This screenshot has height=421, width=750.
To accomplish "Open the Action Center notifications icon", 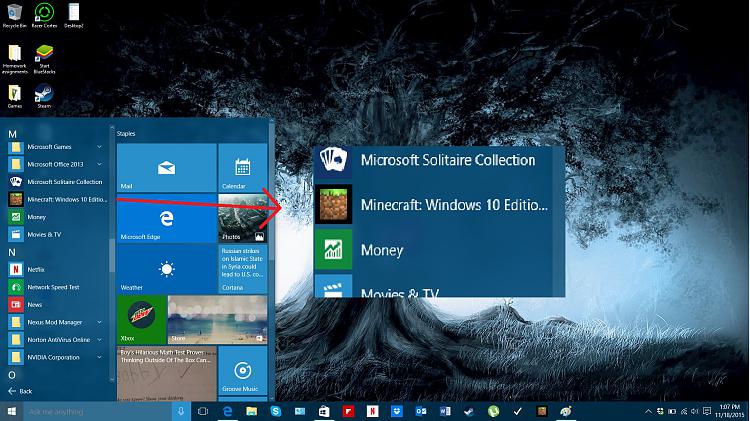I will [707, 411].
